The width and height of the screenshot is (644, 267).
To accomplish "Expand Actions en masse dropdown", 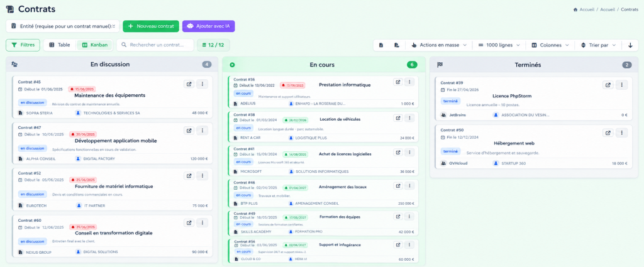I will tap(439, 45).
